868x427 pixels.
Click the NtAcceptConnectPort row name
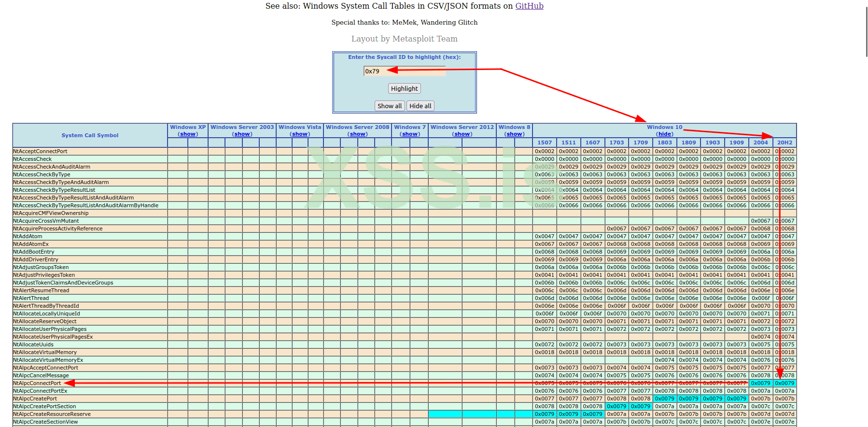pyautogui.click(x=40, y=151)
